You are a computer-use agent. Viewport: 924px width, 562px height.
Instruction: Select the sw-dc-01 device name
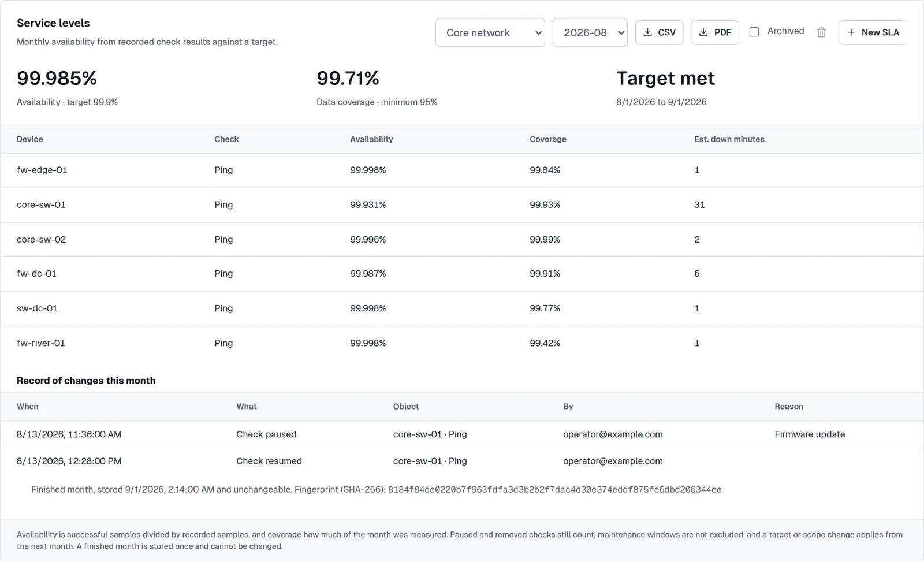(x=37, y=308)
